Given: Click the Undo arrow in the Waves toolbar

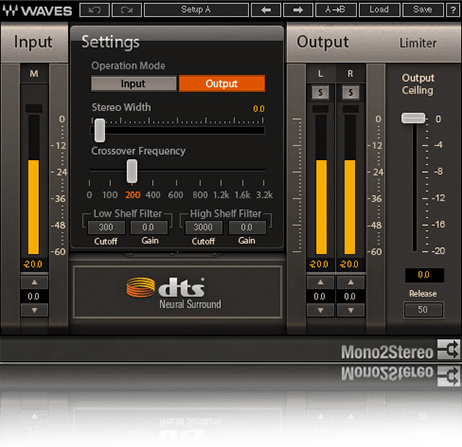Looking at the screenshot, I should tap(95, 10).
